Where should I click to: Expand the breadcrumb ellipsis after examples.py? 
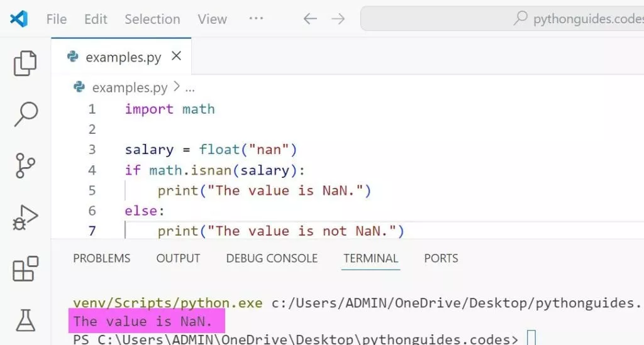[x=190, y=88]
